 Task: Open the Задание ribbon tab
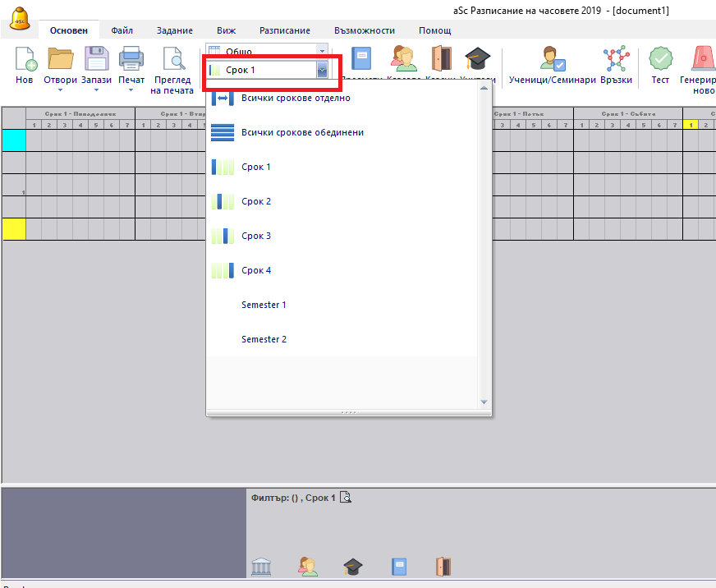tap(174, 30)
